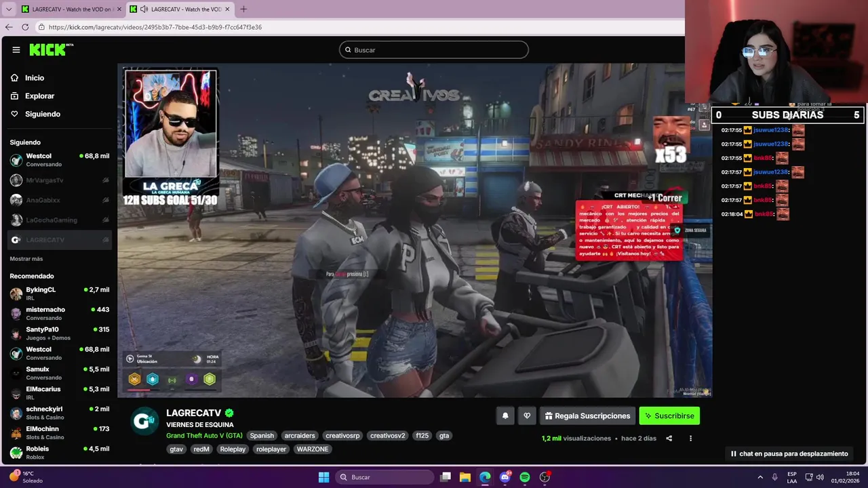Open SantyPa10 recommended channel
The height and width of the screenshot is (488, 868).
pyautogui.click(x=60, y=333)
